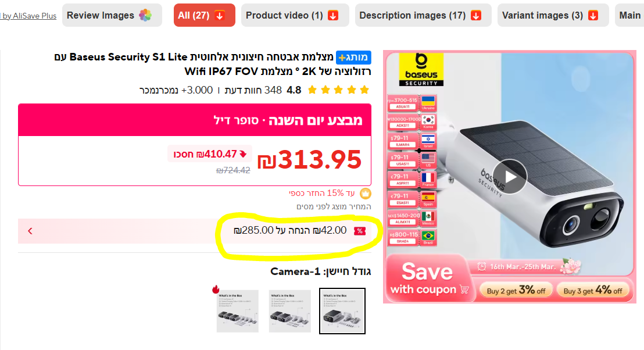Screen dimensions: 644x350
Task: Select the middle two-camera variant thumbnail
Action: coord(289,311)
